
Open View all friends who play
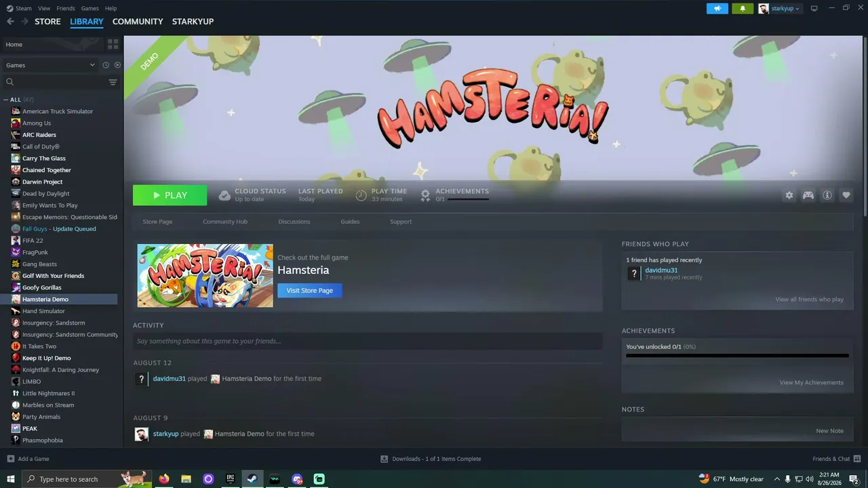pos(810,300)
